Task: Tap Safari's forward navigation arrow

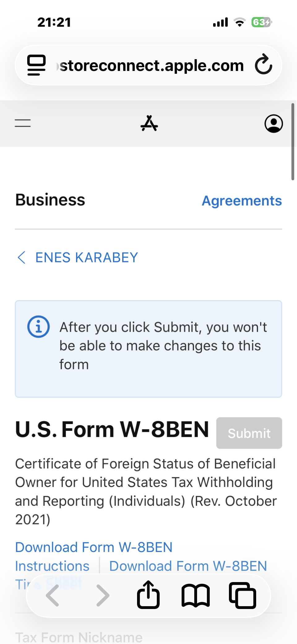Action: (103, 595)
